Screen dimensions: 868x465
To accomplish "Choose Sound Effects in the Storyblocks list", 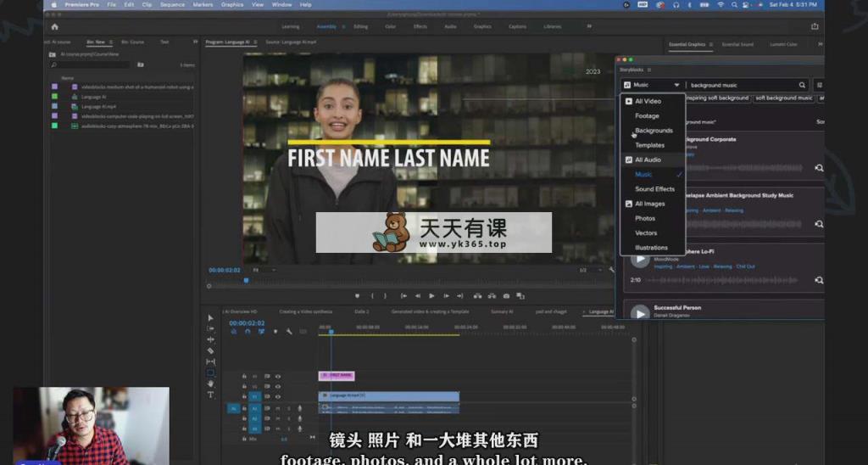I will tap(654, 189).
